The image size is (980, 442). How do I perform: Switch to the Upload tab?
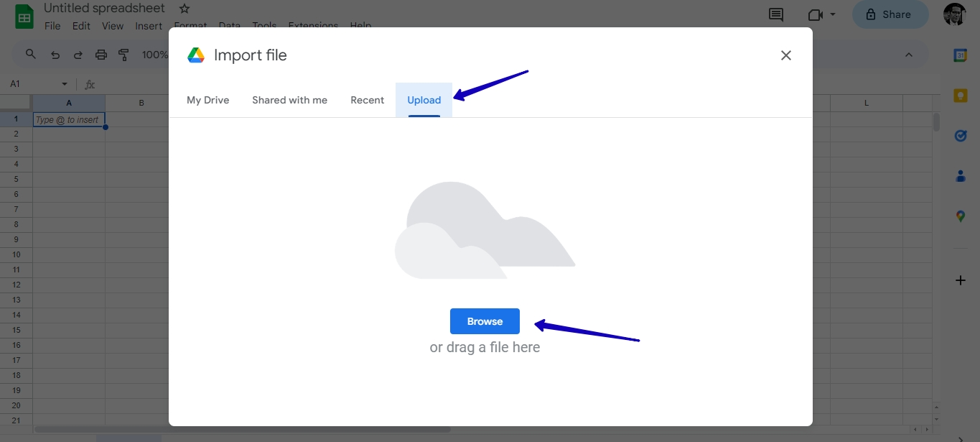424,100
